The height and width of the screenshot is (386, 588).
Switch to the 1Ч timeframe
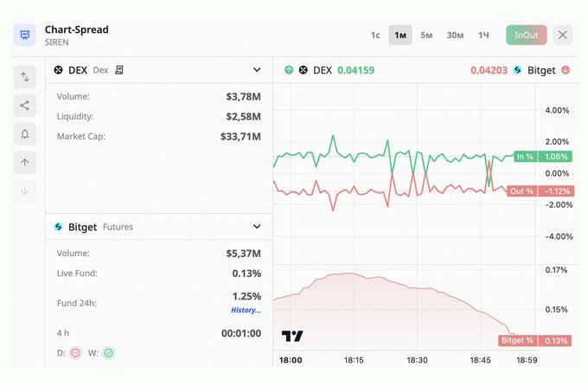[483, 35]
